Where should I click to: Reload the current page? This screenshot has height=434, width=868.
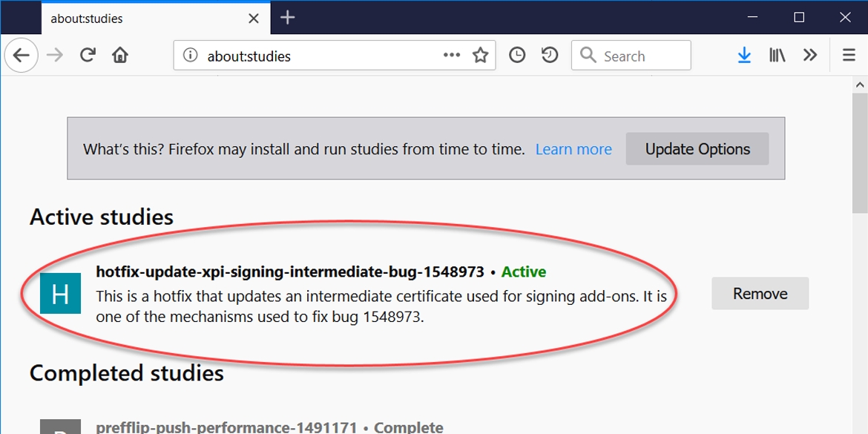click(88, 55)
